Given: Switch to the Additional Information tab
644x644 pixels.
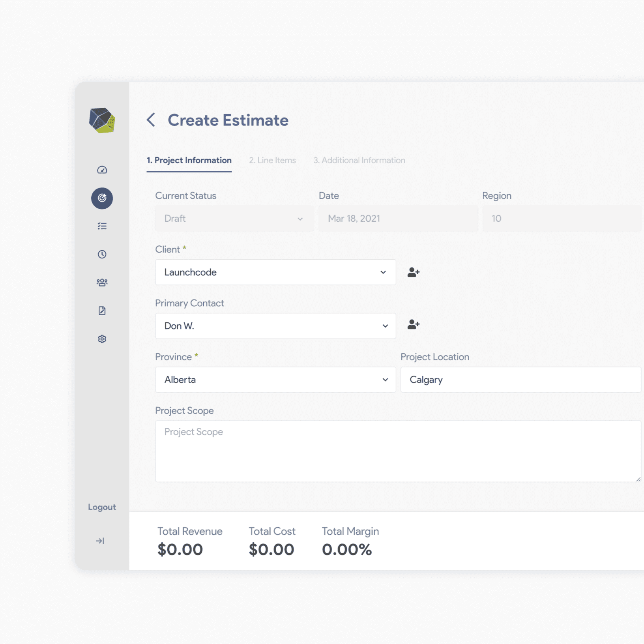Looking at the screenshot, I should [359, 161].
